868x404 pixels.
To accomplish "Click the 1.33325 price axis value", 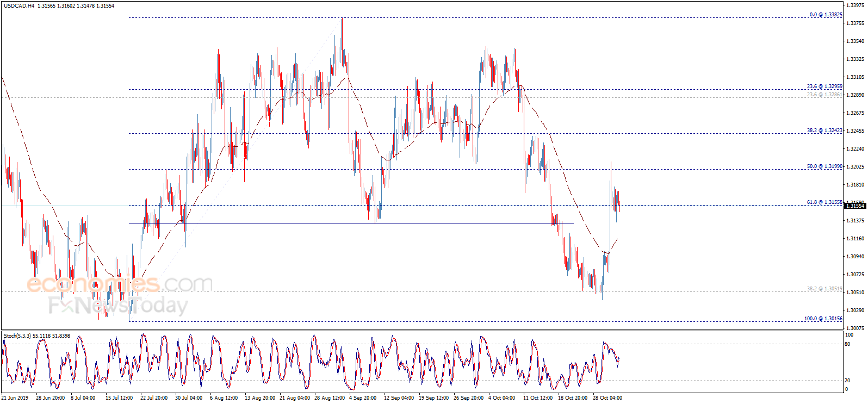I will [855, 59].
